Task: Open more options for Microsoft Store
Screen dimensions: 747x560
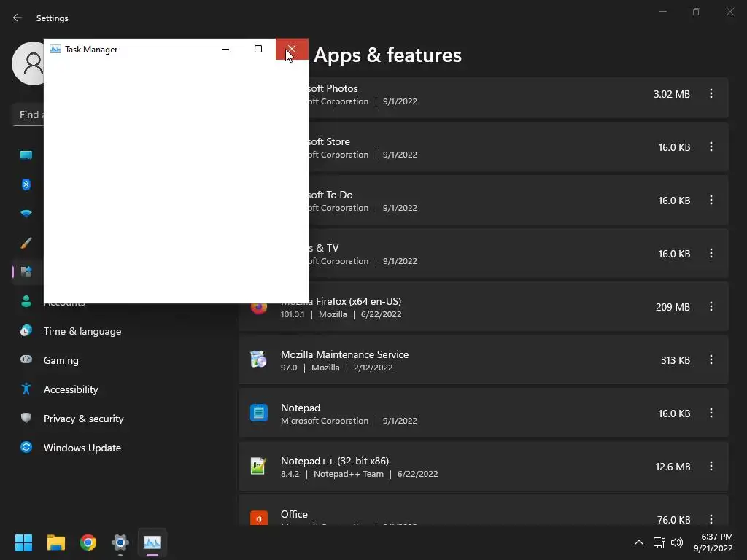Action: [x=711, y=147]
